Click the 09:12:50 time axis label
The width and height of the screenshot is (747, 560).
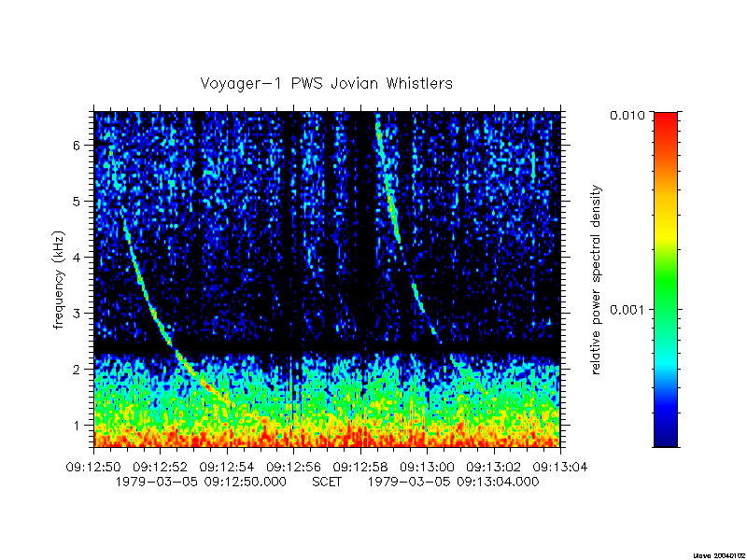point(92,468)
